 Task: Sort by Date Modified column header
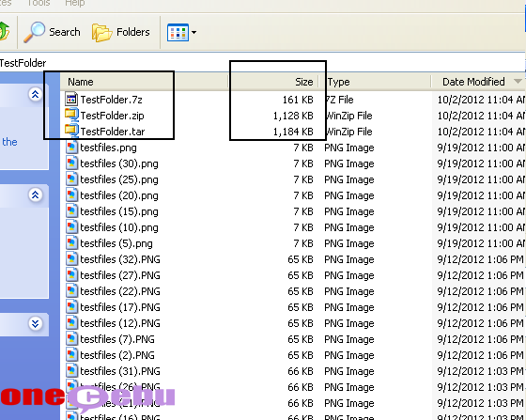point(478,82)
